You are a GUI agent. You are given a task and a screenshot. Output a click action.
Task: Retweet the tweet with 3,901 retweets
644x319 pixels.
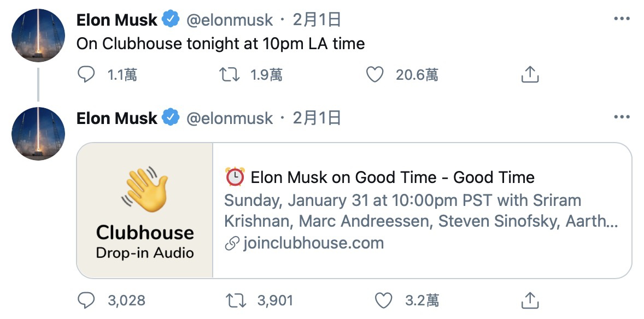click(x=236, y=300)
